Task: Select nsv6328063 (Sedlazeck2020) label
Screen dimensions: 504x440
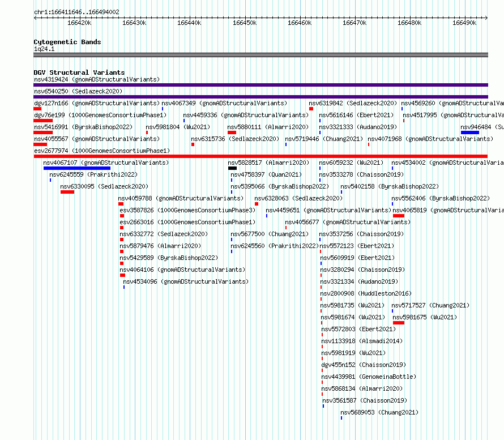Action: (x=298, y=198)
